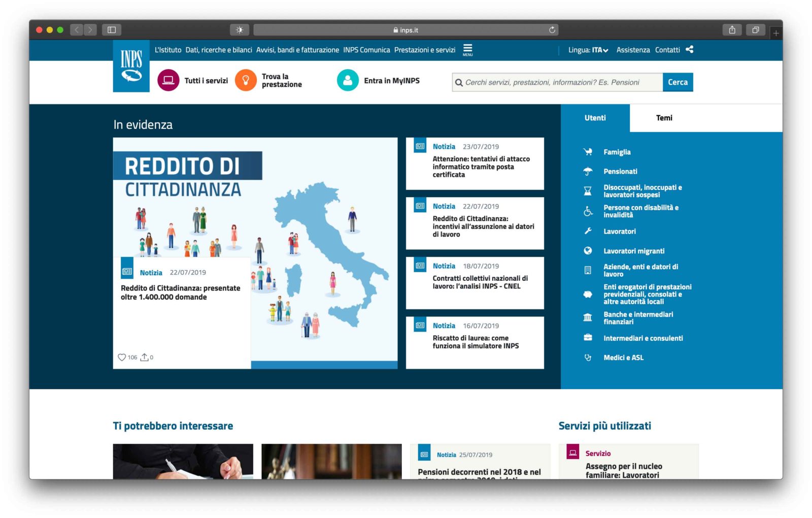812x518 pixels.
Task: Open news Reddito di Cittadinanza: presentate oltre 1.400.000 domande
Action: [x=181, y=293]
